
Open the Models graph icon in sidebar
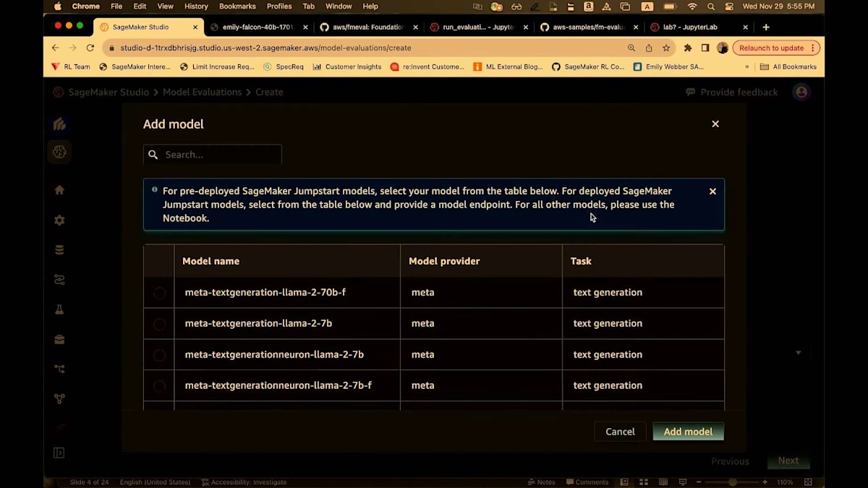[59, 398]
